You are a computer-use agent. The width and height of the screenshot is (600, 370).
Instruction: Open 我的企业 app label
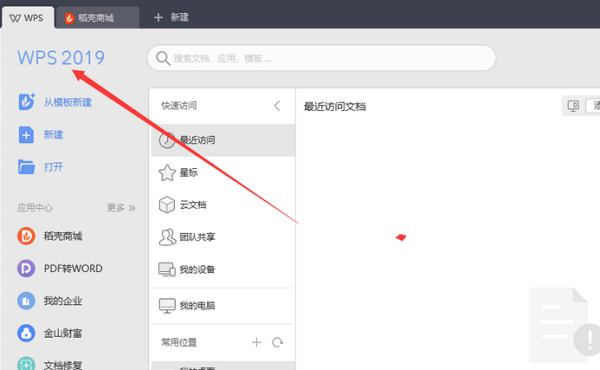[x=63, y=301]
